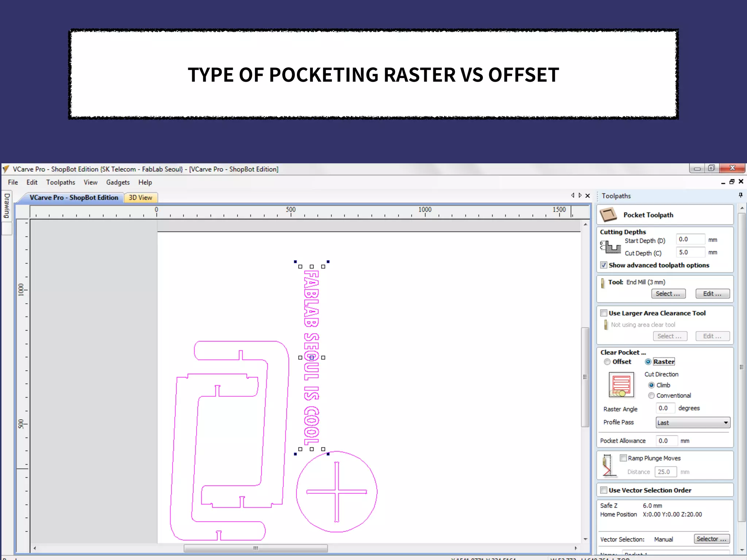The height and width of the screenshot is (560, 747).
Task: Select the Offset clear pocket option
Action: [x=607, y=362]
